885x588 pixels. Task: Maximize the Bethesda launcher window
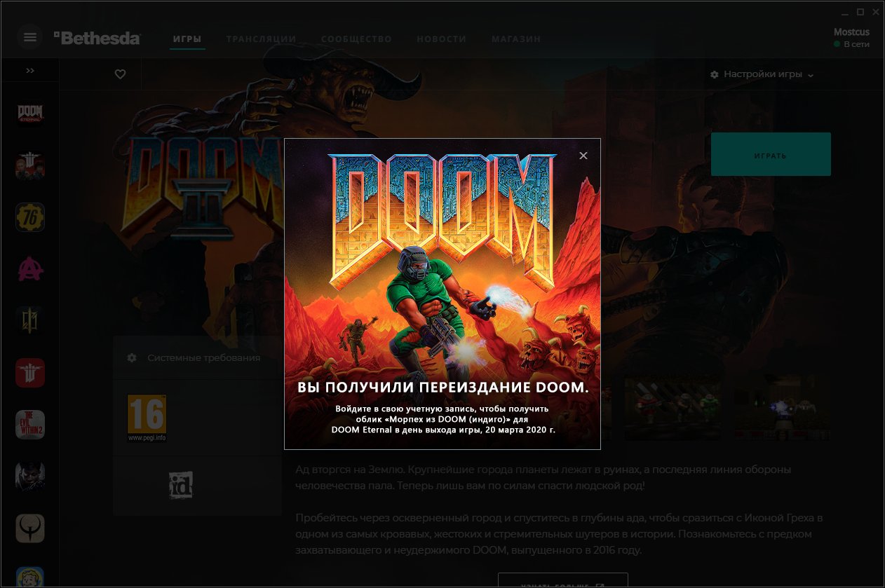(x=860, y=11)
